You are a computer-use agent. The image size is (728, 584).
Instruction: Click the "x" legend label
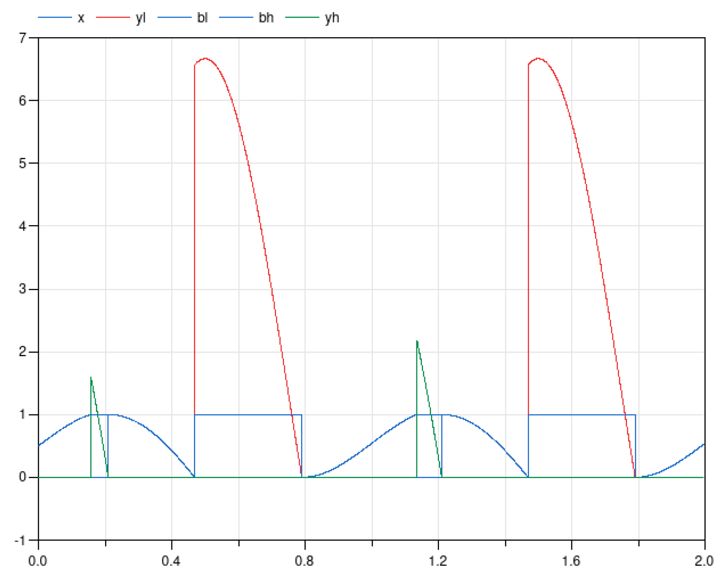point(81,18)
